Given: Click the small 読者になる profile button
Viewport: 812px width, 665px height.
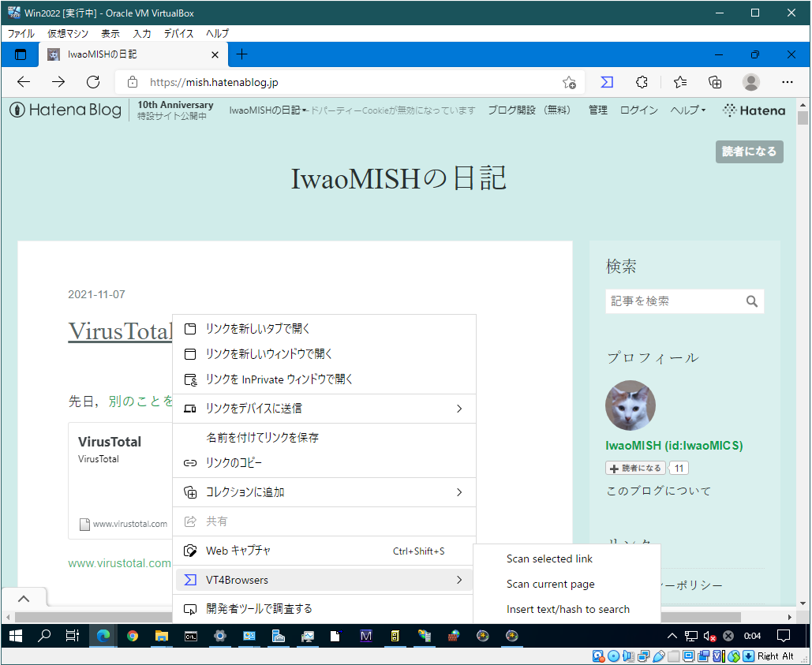Looking at the screenshot, I should (x=635, y=468).
